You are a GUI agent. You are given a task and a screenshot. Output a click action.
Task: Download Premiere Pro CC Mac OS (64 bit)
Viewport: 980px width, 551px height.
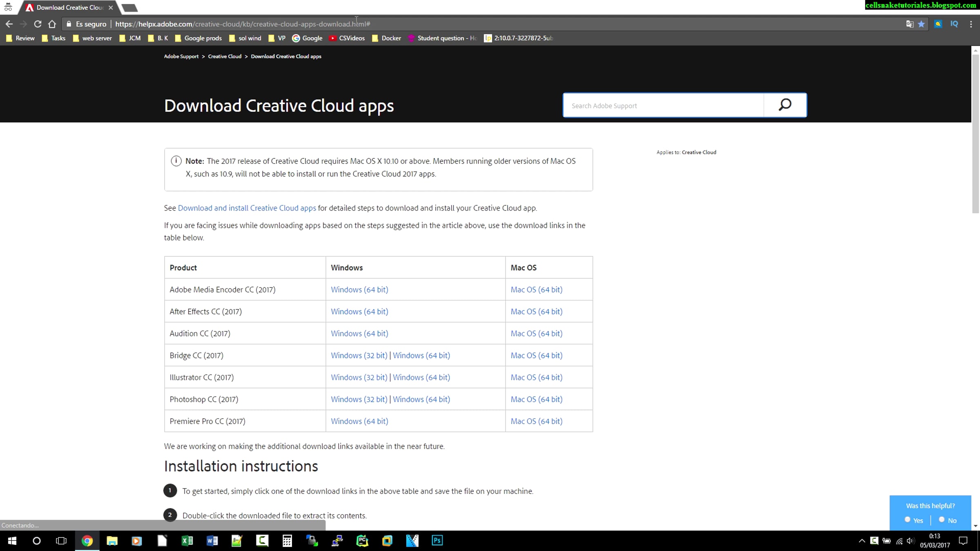click(537, 421)
